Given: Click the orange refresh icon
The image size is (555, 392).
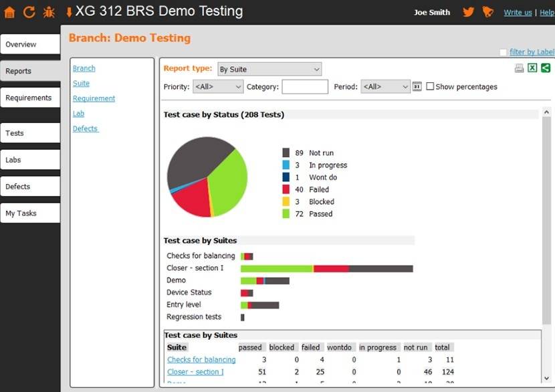Looking at the screenshot, I should pos(29,12).
